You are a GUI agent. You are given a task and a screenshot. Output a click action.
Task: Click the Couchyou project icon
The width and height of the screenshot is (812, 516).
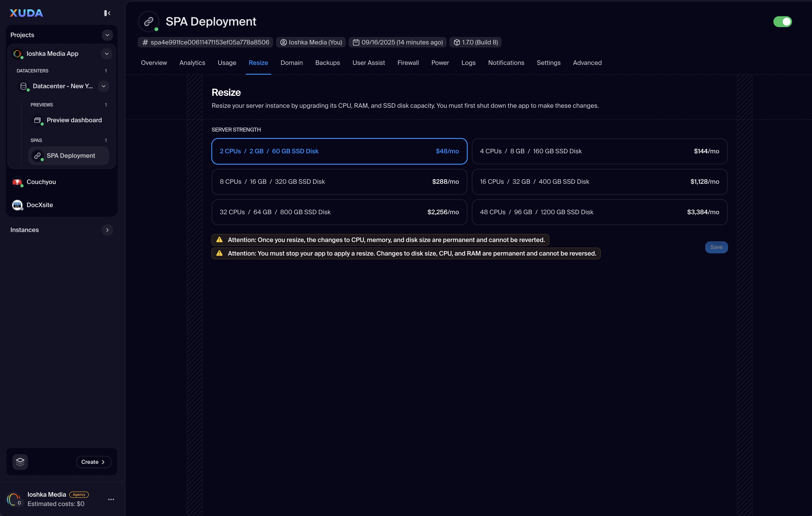[17, 182]
